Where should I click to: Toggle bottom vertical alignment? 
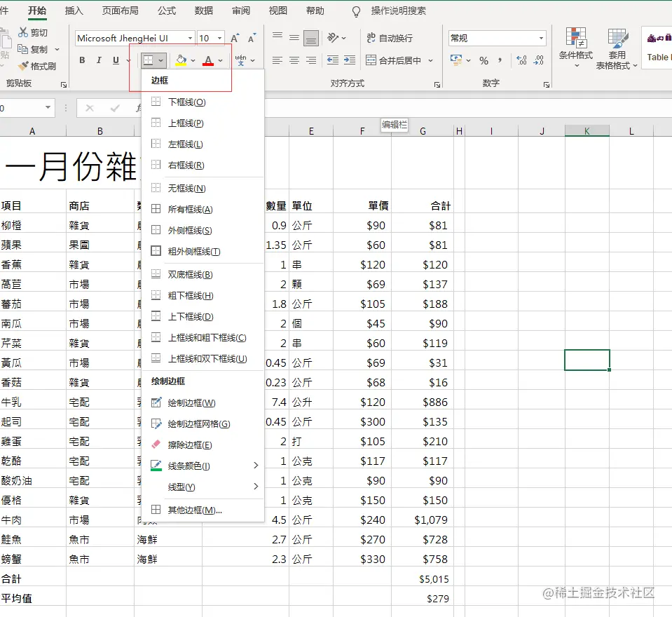point(311,38)
